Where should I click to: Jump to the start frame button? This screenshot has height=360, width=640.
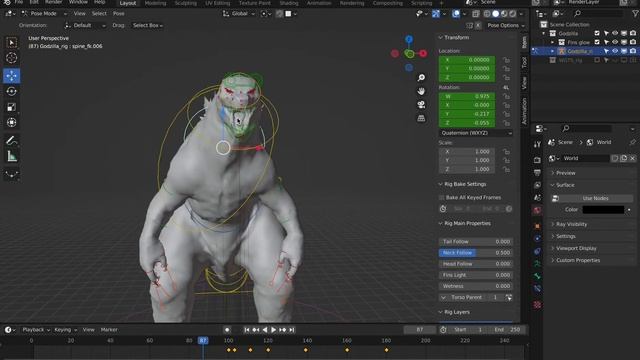pyautogui.click(x=247, y=330)
